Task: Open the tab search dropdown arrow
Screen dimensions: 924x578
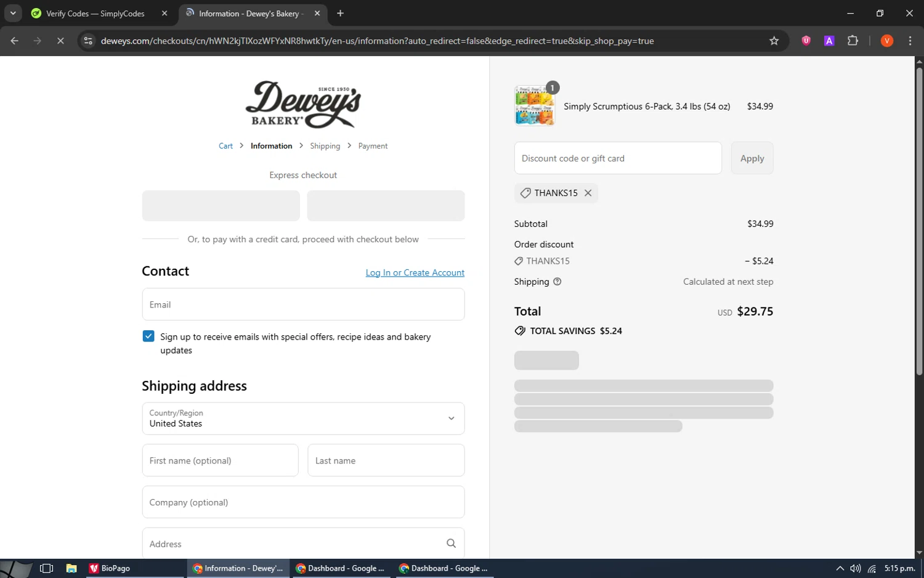Action: (13, 13)
